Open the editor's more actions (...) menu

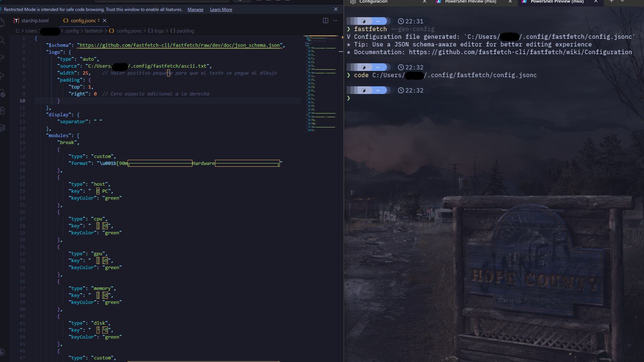click(x=335, y=20)
